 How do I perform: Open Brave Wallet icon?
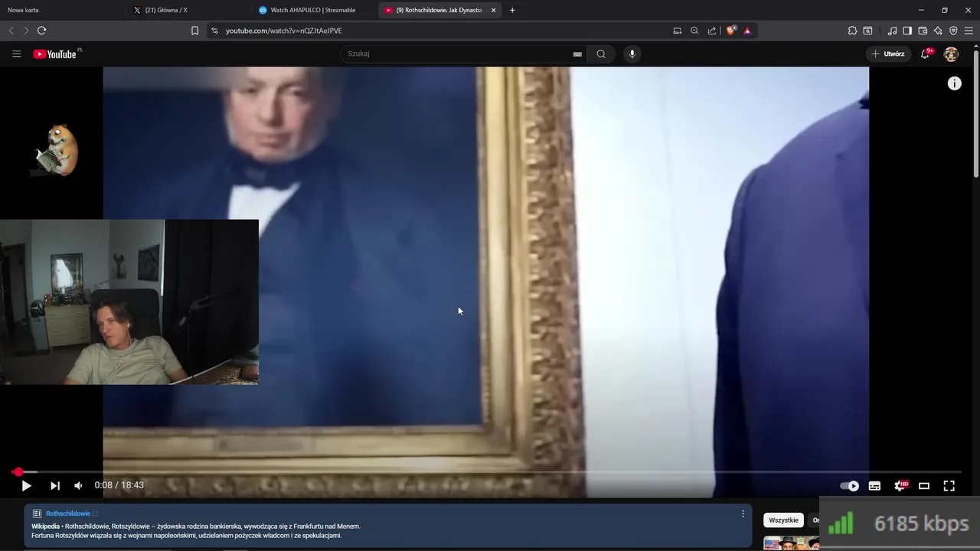(923, 31)
